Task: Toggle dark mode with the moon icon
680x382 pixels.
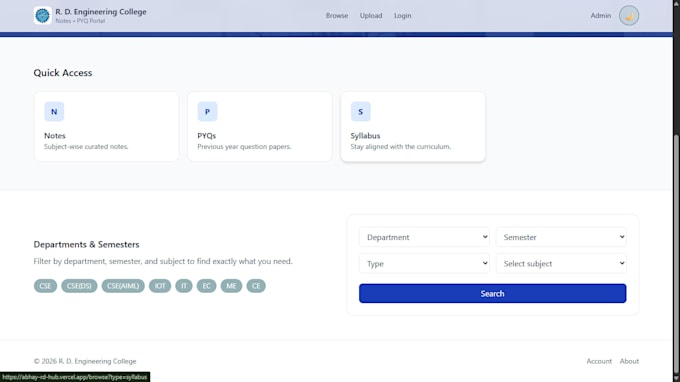Action: [x=629, y=16]
